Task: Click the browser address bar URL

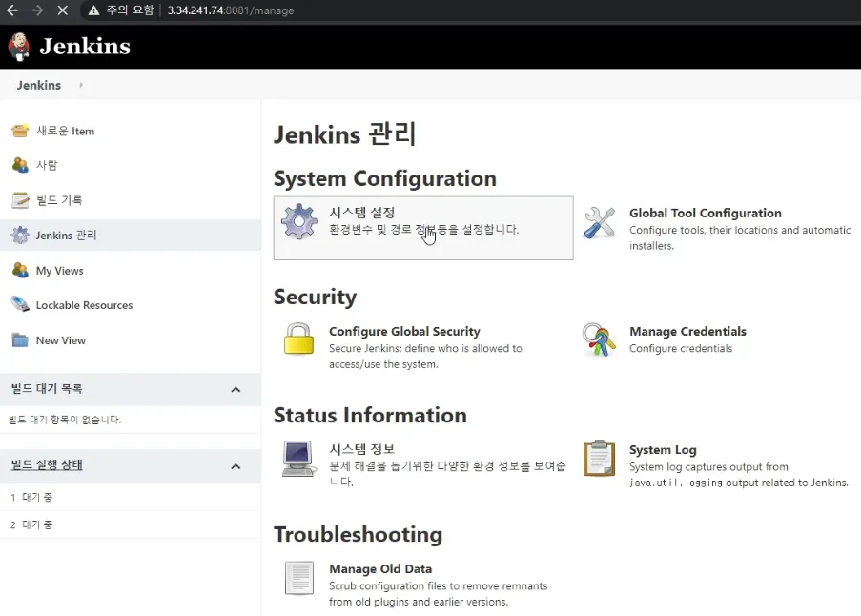Action: (x=230, y=10)
